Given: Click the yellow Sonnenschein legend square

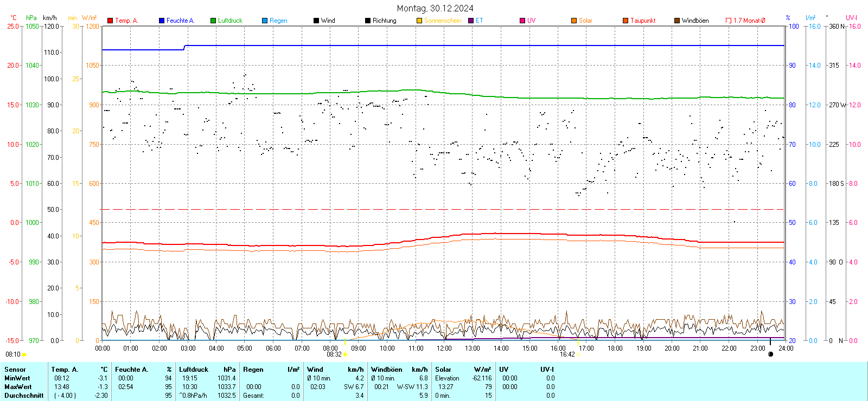Looking at the screenshot, I should coord(419,21).
